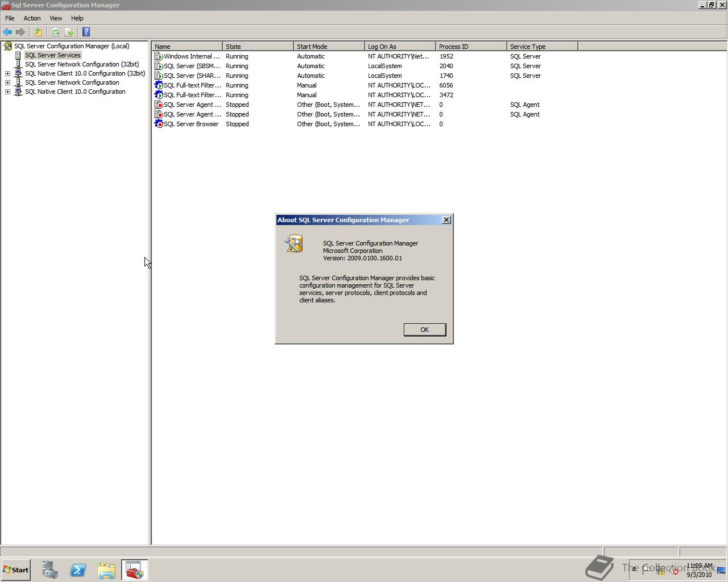Expand SQL Server Network Configuration node
Image resolution: width=728 pixels, height=582 pixels.
(7, 82)
